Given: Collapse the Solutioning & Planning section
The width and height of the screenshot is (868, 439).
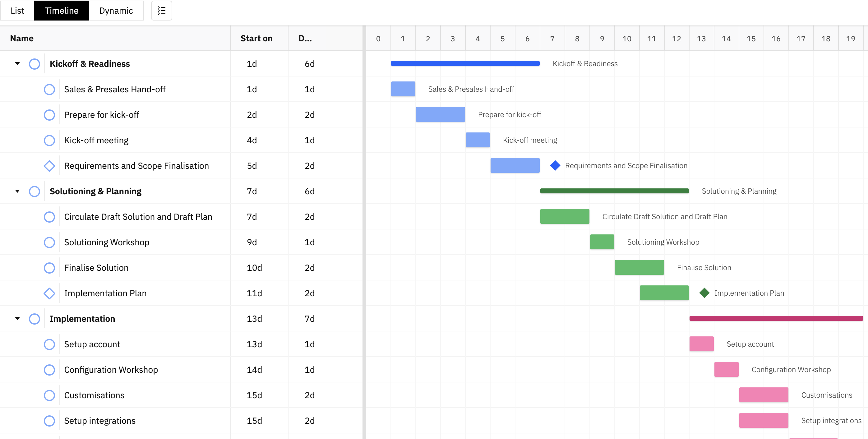Looking at the screenshot, I should pyautogui.click(x=17, y=191).
